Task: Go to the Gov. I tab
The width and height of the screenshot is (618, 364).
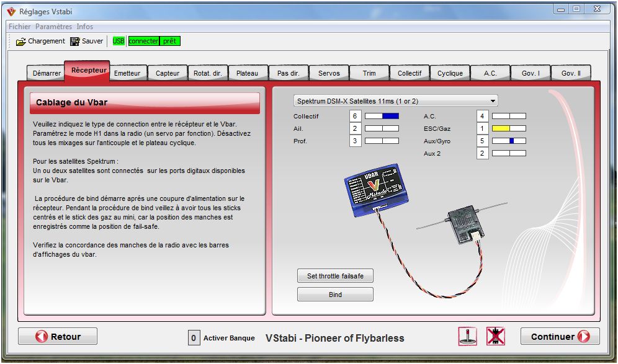Action: pos(531,73)
